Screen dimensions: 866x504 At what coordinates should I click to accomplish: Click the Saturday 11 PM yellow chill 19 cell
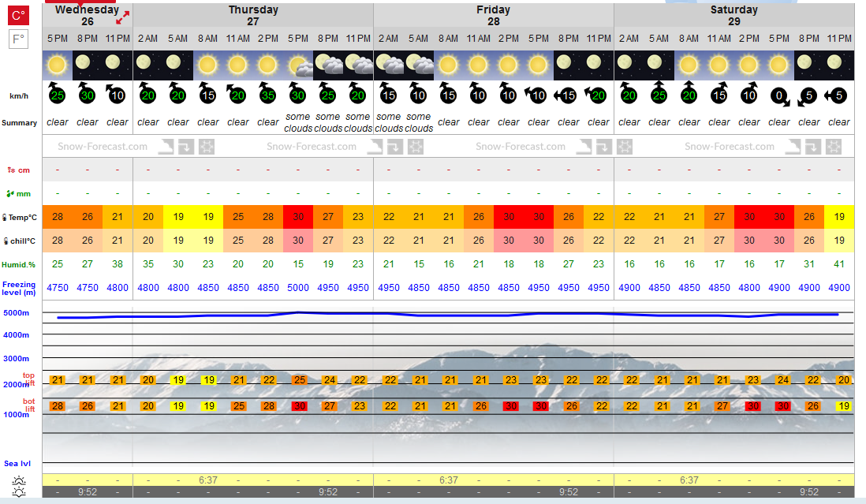(839, 241)
